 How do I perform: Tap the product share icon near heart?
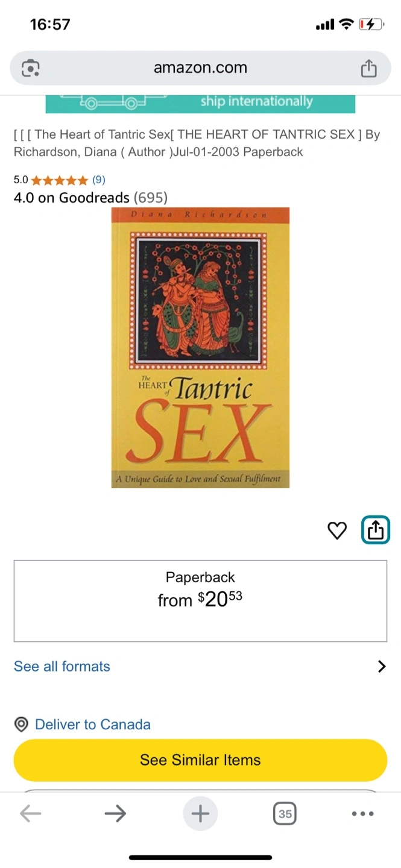coord(376,530)
